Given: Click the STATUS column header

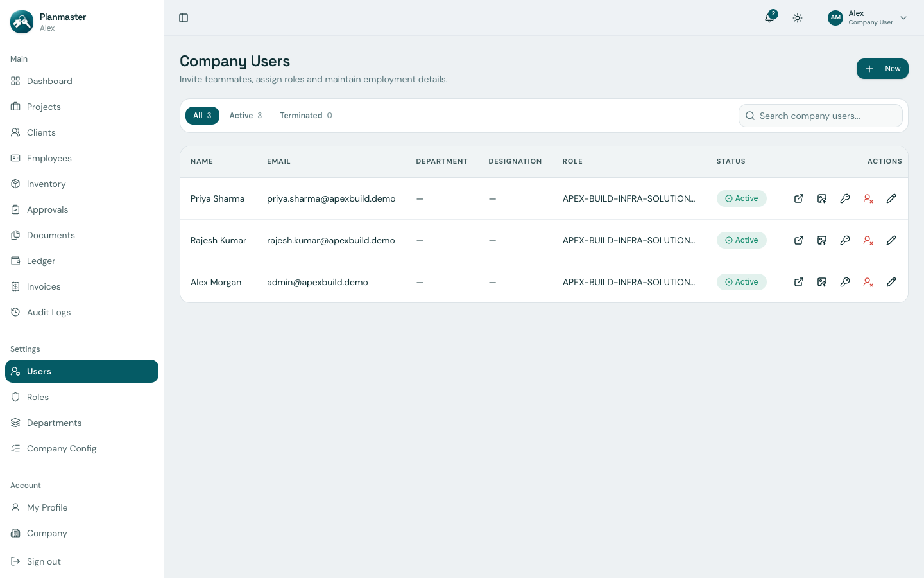Looking at the screenshot, I should [x=731, y=161].
